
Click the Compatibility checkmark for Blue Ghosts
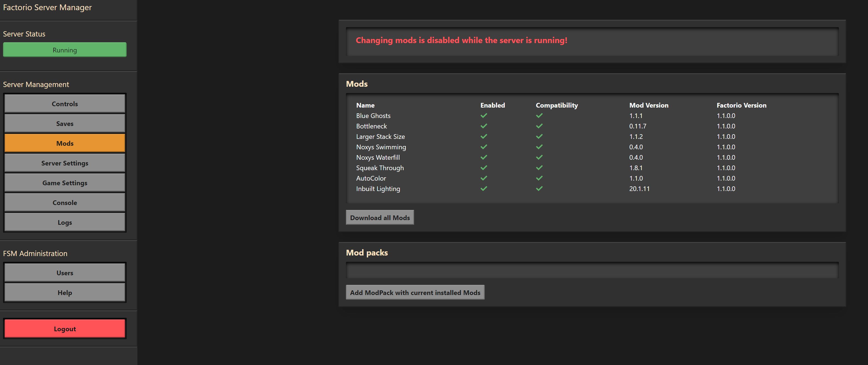(x=539, y=115)
